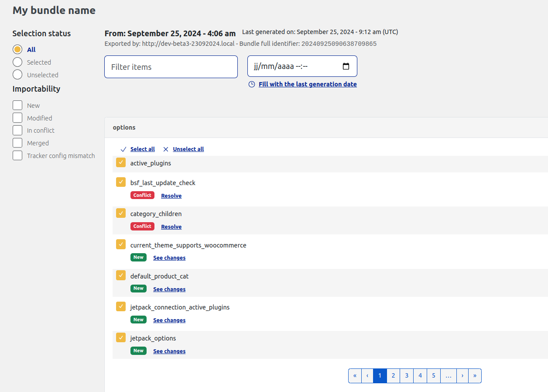The image size is (548, 392).
Task: Go to the first page with « button
Action: tap(355, 376)
